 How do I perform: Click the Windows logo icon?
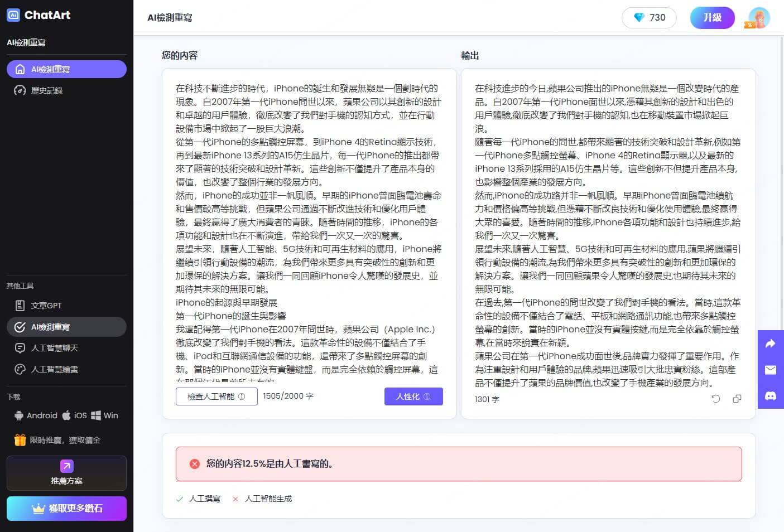point(96,415)
